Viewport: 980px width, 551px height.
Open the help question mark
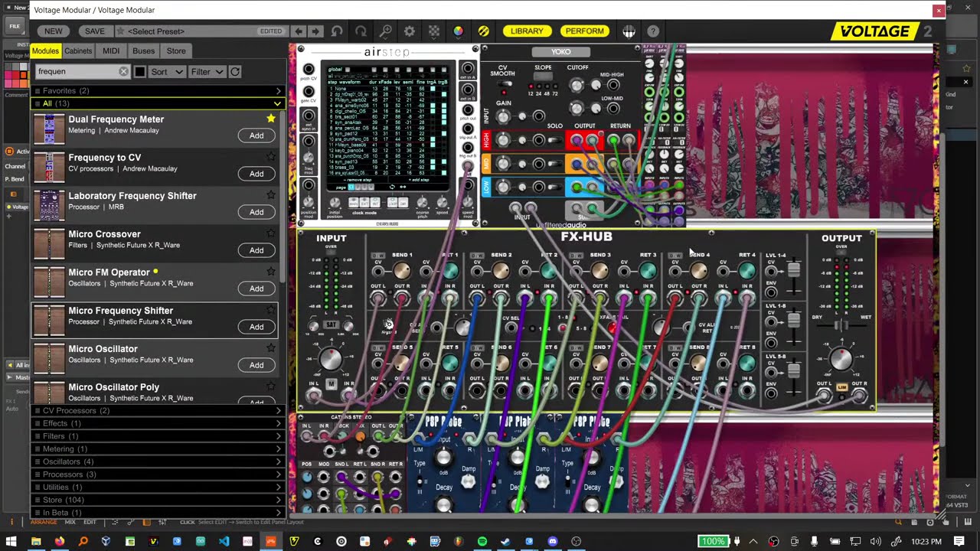point(653,31)
